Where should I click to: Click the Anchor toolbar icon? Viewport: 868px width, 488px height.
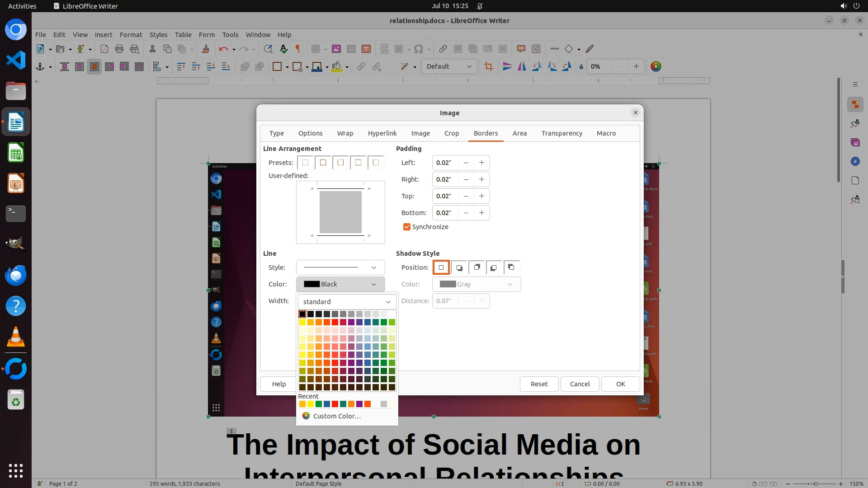tap(40, 66)
